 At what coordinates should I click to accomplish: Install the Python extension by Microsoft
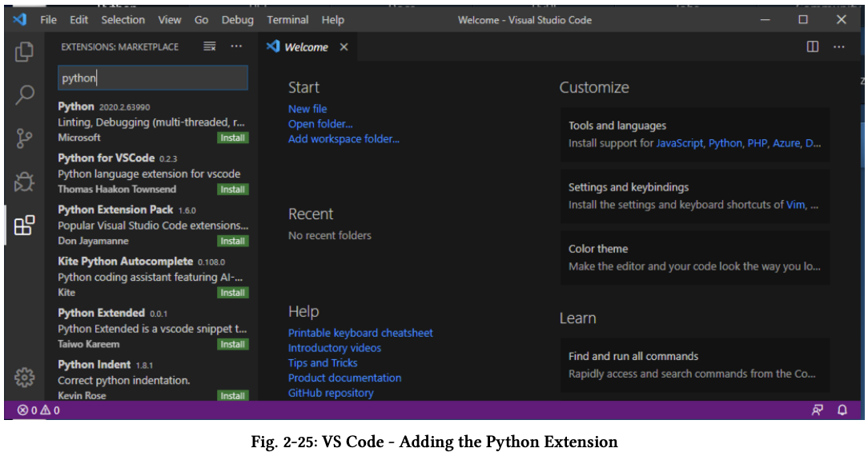[231, 138]
